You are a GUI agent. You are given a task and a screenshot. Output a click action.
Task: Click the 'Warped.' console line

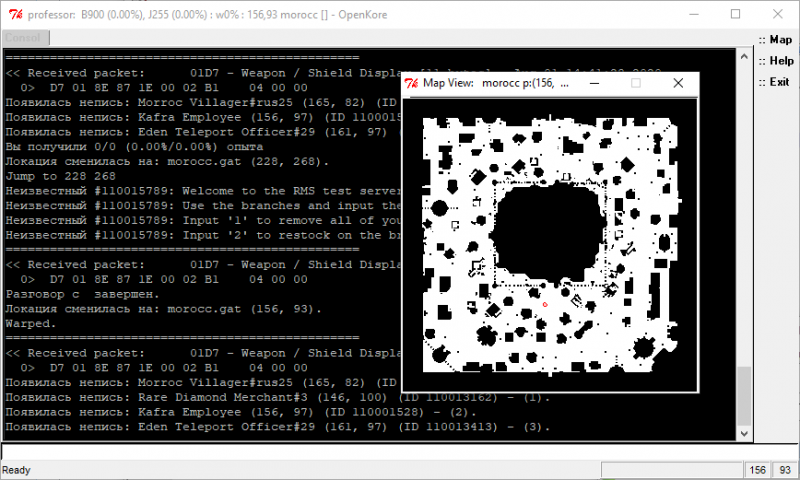31,324
